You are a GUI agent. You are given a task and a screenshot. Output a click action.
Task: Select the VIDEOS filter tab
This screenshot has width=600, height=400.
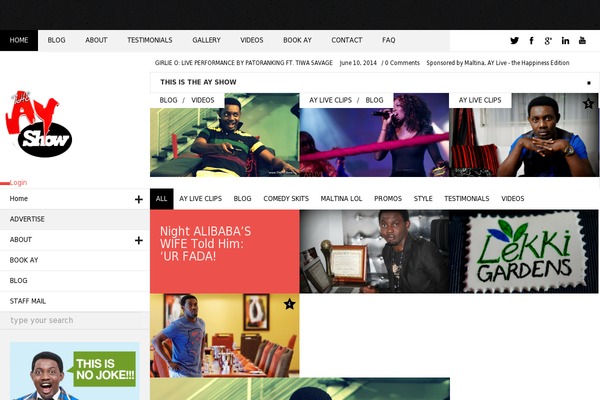point(512,199)
